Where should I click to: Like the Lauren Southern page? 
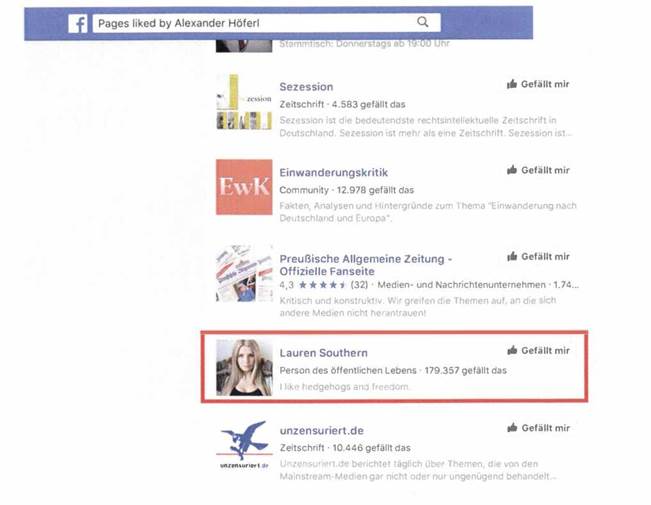pos(538,351)
